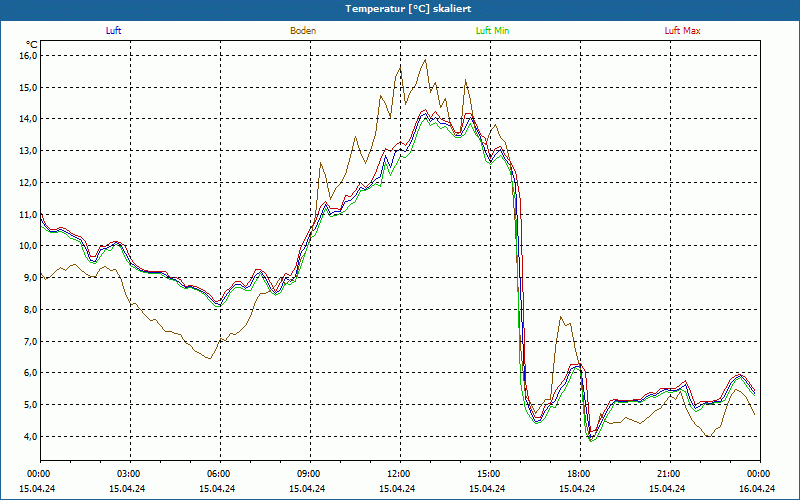The image size is (800, 500).
Task: Click the chart title Temperatur [°C] skaliert
Action: (x=408, y=9)
